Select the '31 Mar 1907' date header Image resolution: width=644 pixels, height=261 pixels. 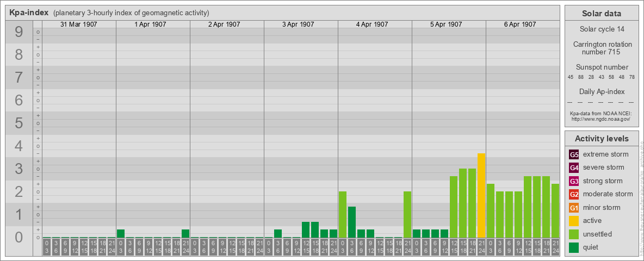point(79,24)
